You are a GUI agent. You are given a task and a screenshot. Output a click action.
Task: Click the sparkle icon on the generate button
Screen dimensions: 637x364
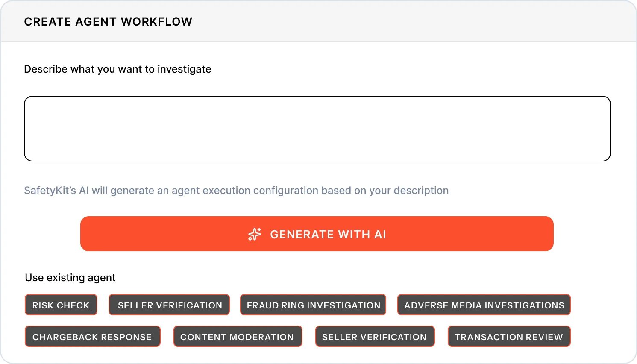(x=255, y=234)
